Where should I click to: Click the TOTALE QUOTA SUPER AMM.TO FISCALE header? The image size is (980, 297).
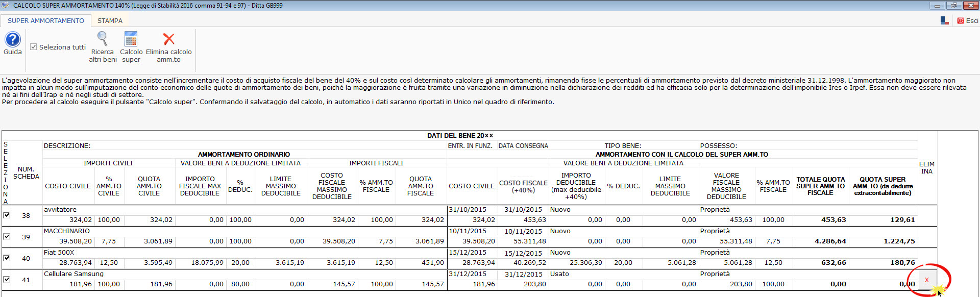820,186
